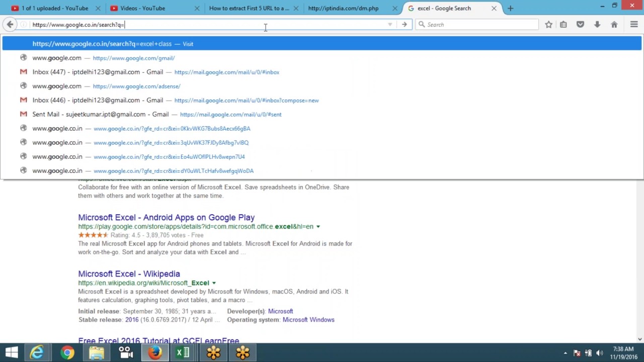Choose google.co.in suggestion ending Eo4uWOfIPLHv8wepn7U4
This screenshot has height=362, width=644.
tap(322, 156)
